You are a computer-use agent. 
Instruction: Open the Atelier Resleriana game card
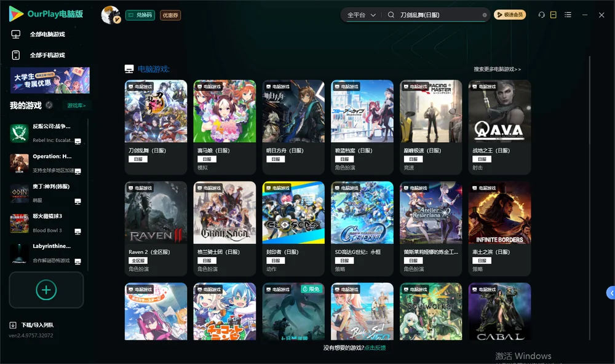pos(430,229)
